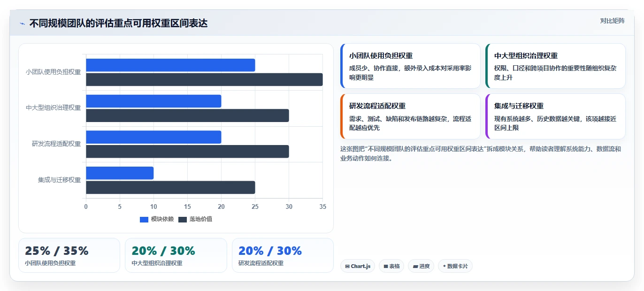This screenshot has width=644, height=291.
Task: Click the y-axis label 小团队使用负担权重
Action: point(53,72)
